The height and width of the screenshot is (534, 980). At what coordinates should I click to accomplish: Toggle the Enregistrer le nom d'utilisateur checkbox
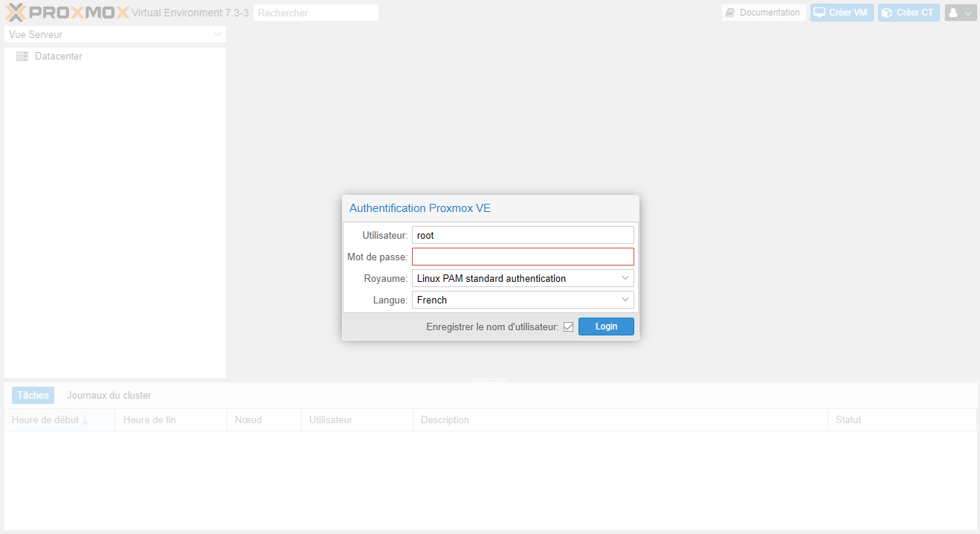[568, 327]
